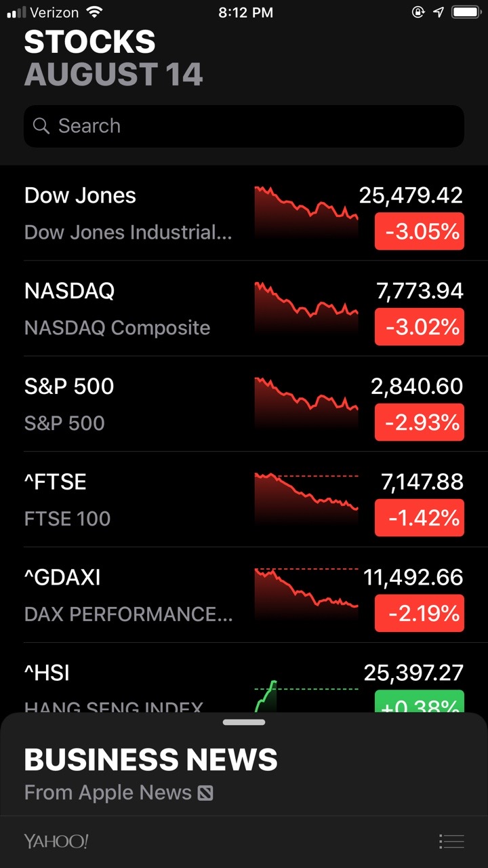Viewport: 488px width, 868px height.
Task: Tap the Hang Seng +0.38% badge
Action: [419, 702]
